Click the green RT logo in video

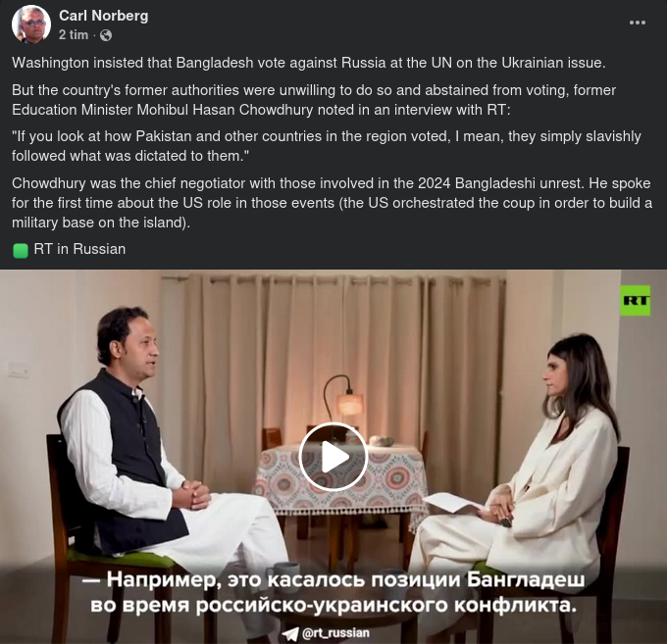(635, 300)
